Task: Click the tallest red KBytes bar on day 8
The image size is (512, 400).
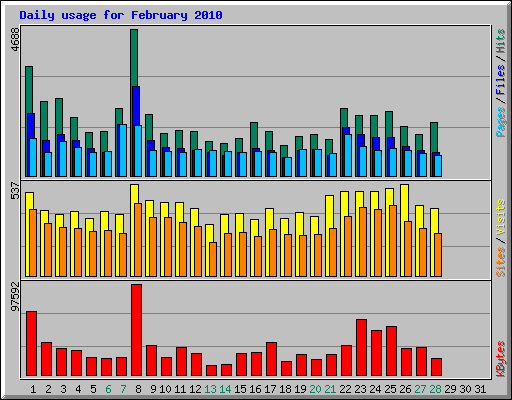Action: 136,330
